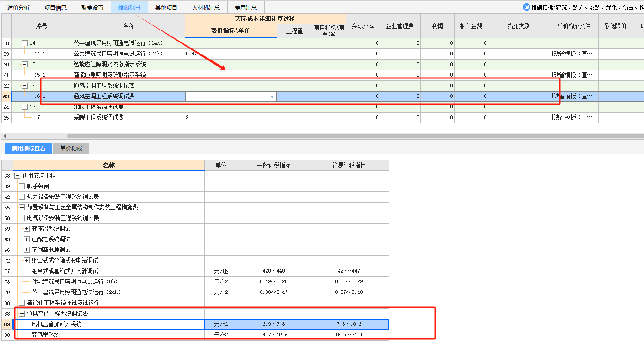Click the 一般计税指标 column header

coord(274,165)
